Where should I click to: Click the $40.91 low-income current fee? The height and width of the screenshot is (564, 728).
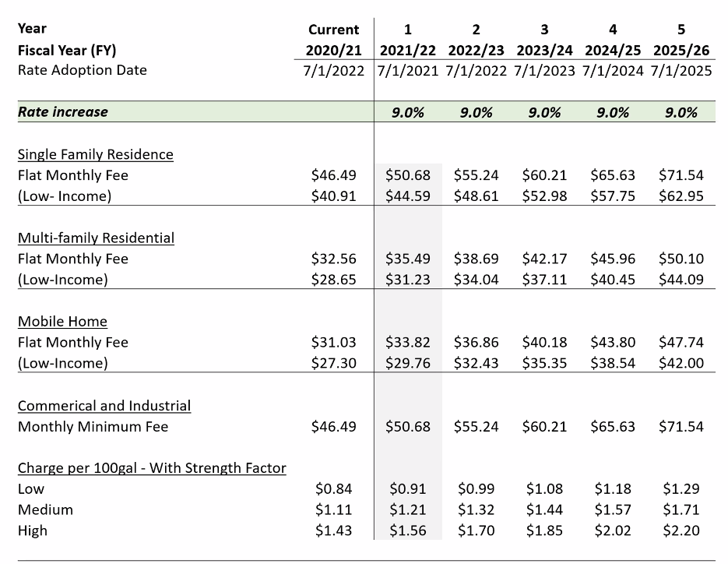click(x=333, y=196)
